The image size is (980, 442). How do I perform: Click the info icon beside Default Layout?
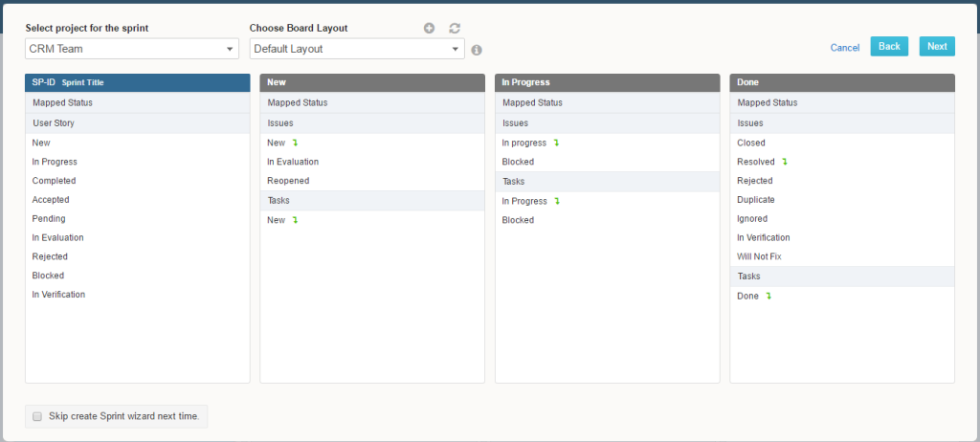point(477,50)
